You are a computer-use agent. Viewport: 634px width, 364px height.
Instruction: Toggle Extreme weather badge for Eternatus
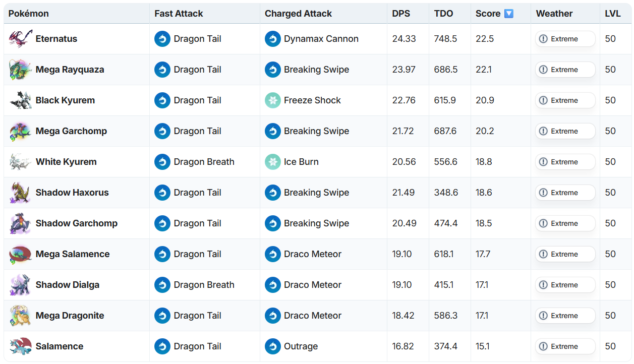[x=565, y=39]
